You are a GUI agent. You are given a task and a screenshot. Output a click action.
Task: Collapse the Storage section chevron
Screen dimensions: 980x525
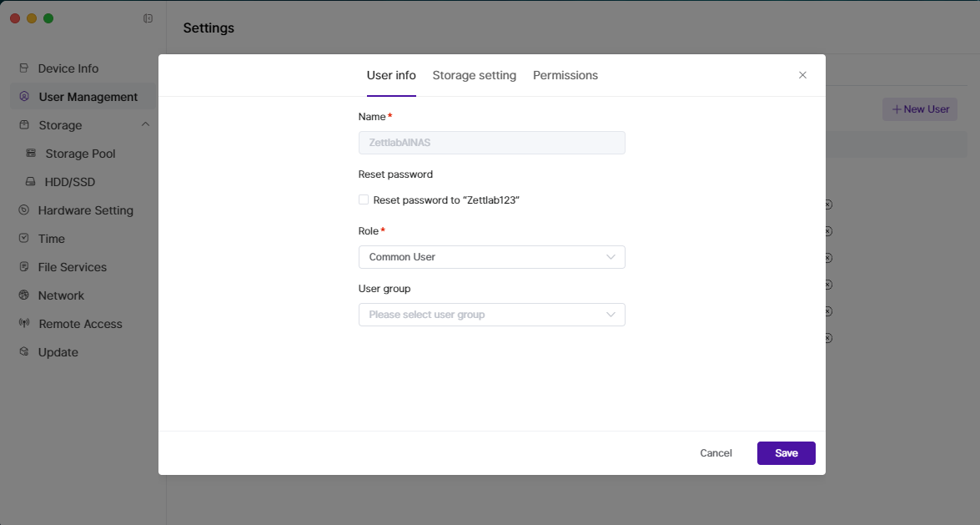pos(145,124)
